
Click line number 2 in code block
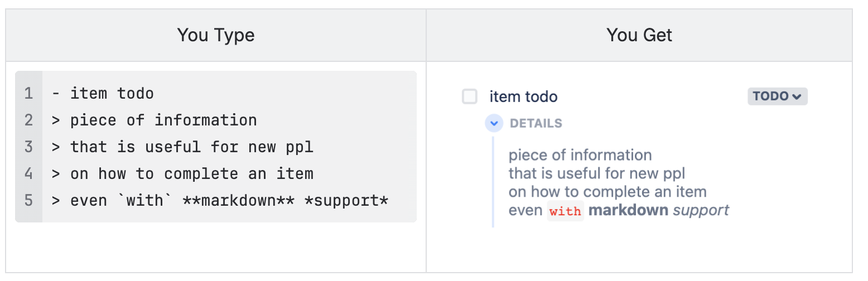point(28,120)
